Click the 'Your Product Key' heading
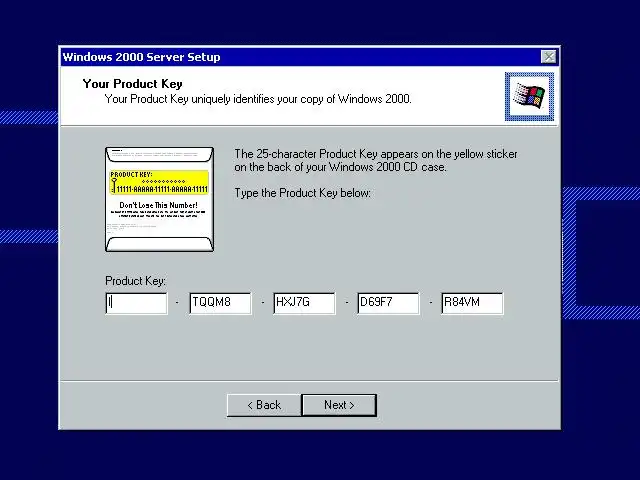Screen dimensions: 640x480 [132, 84]
